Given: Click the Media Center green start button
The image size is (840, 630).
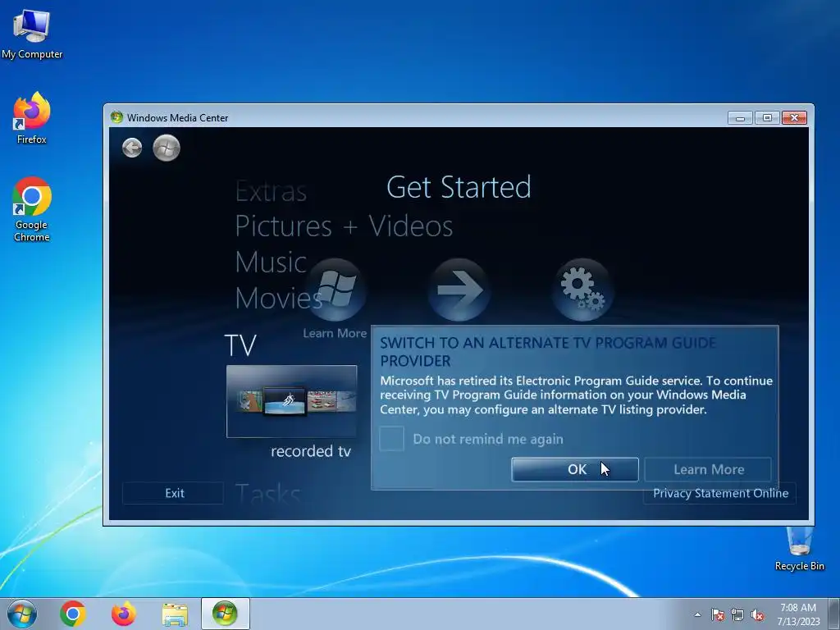Looking at the screenshot, I should (x=166, y=148).
